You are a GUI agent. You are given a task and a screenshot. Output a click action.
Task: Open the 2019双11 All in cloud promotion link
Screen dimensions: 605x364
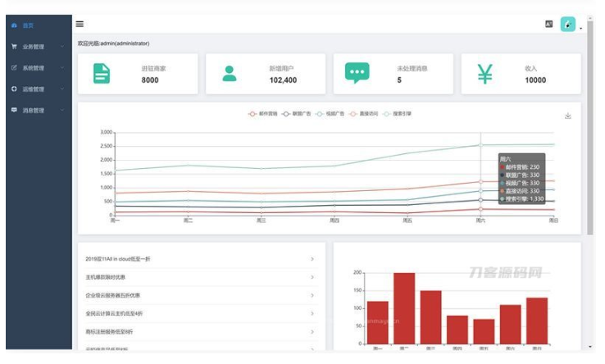tap(118, 259)
